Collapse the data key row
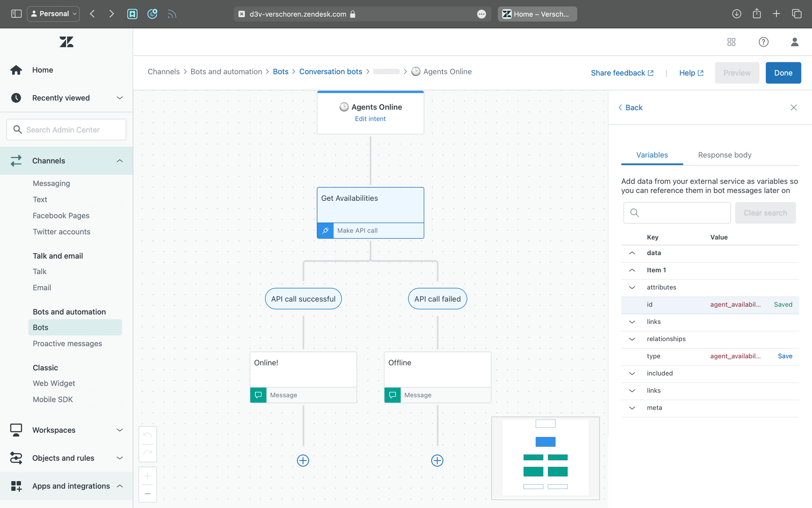Viewport: 812px width, 508px height. click(x=632, y=253)
